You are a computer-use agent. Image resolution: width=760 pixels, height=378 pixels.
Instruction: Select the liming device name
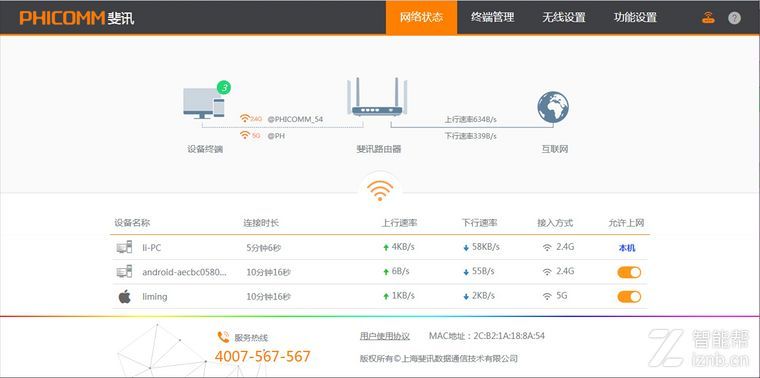[155, 296]
